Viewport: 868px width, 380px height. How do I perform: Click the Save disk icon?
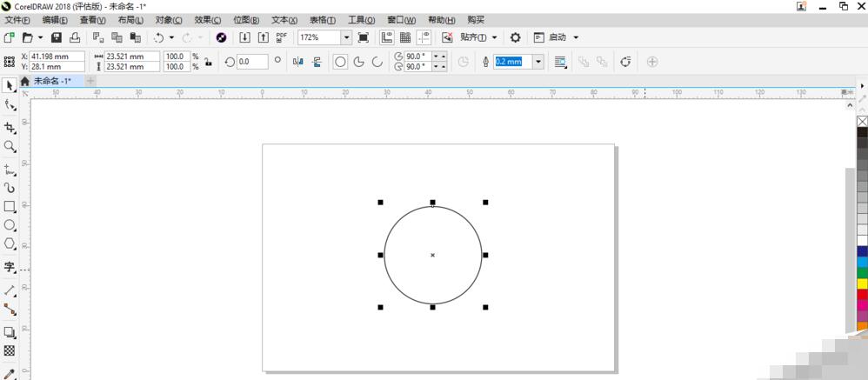[x=57, y=37]
